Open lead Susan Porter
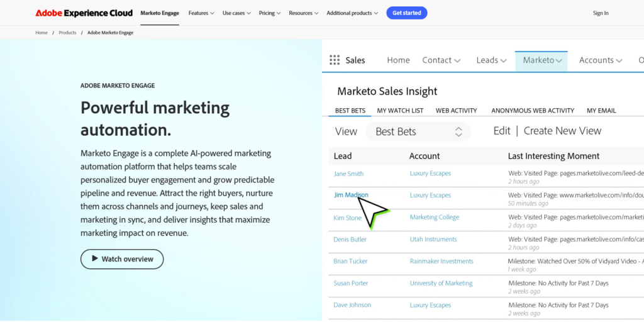The height and width of the screenshot is (322, 644). tap(351, 283)
